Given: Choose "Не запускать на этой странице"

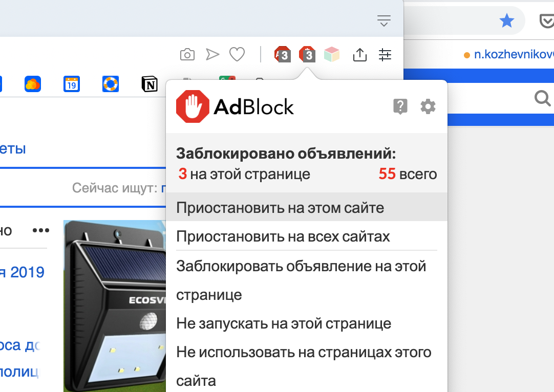Looking at the screenshot, I should [284, 323].
